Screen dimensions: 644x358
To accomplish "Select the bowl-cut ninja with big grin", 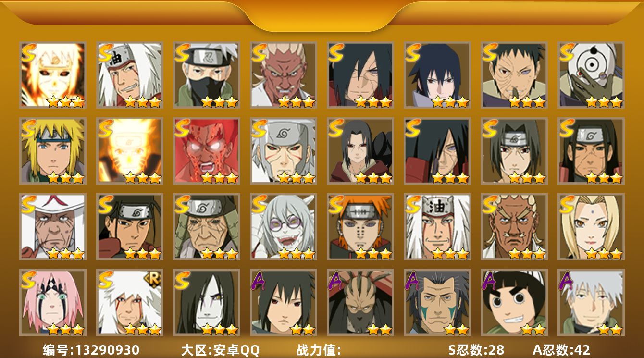I will [x=514, y=302].
